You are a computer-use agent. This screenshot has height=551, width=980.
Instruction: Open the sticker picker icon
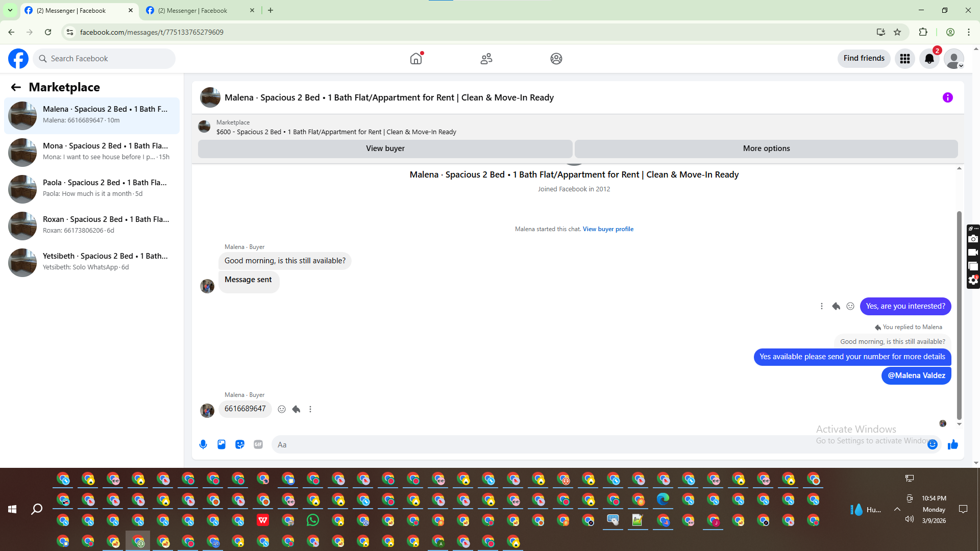240,444
